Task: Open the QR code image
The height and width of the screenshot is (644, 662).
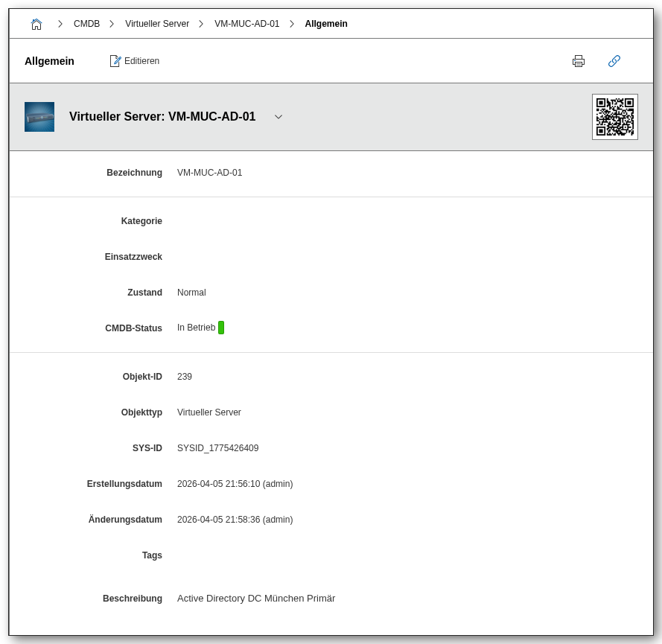Action: [x=614, y=117]
